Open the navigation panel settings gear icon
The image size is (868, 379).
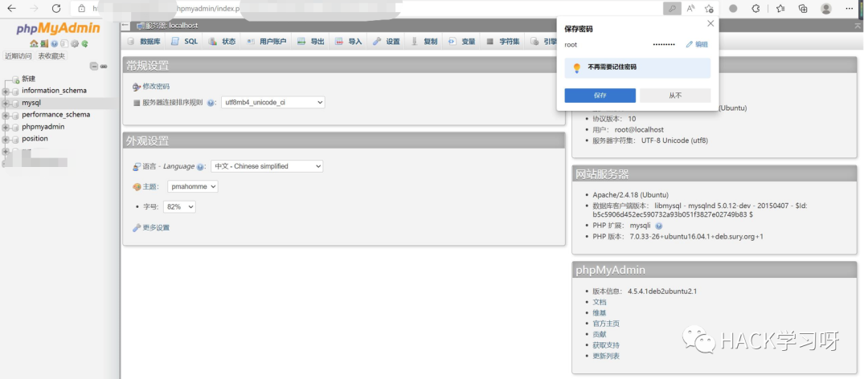[75, 43]
